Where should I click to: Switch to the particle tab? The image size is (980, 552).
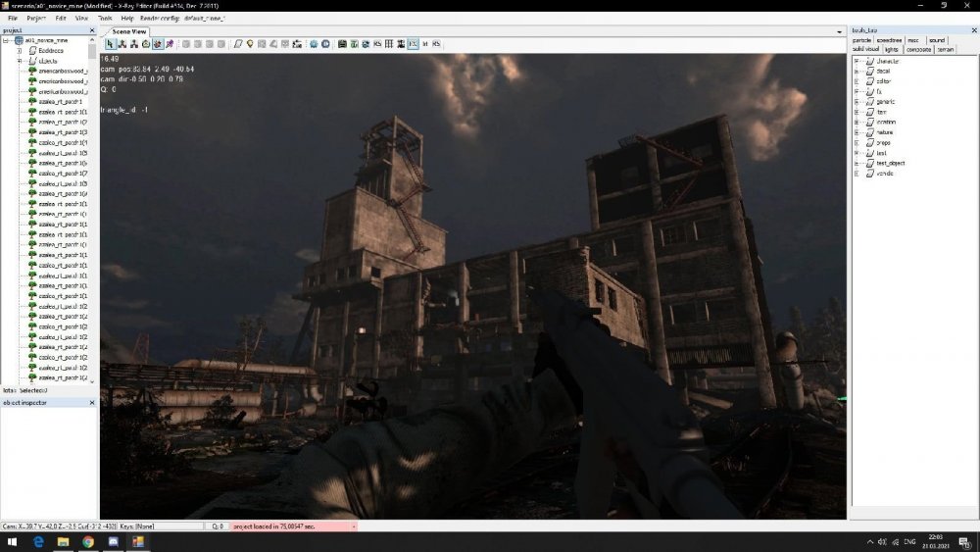(x=861, y=40)
